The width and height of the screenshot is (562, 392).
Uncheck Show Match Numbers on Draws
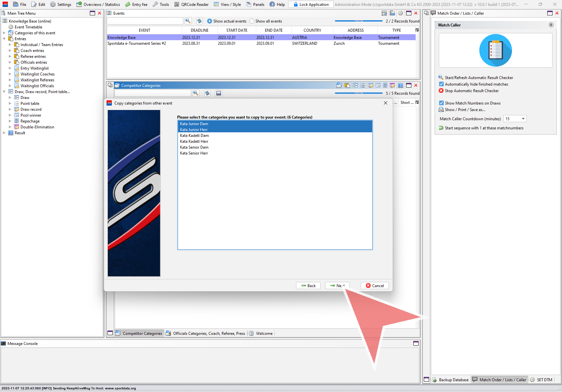[441, 103]
